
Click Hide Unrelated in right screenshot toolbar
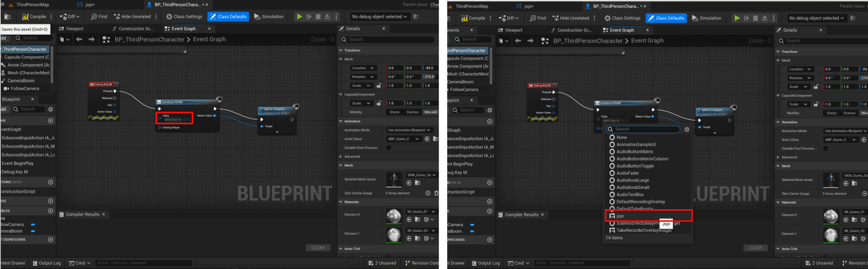(x=570, y=18)
